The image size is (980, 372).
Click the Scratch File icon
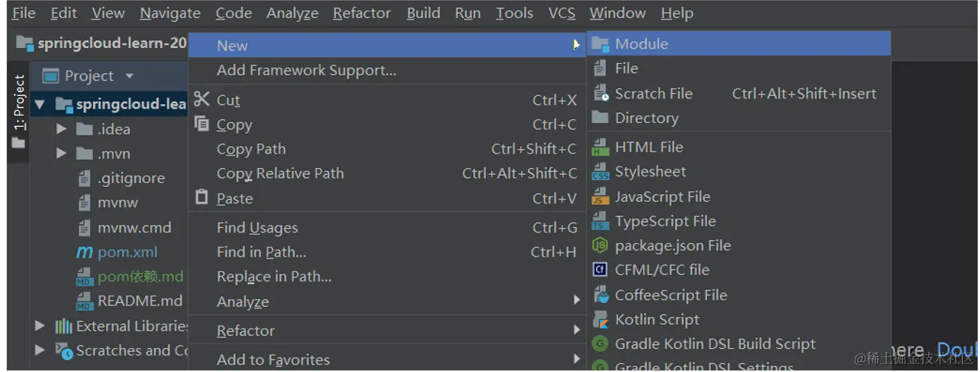point(601,94)
